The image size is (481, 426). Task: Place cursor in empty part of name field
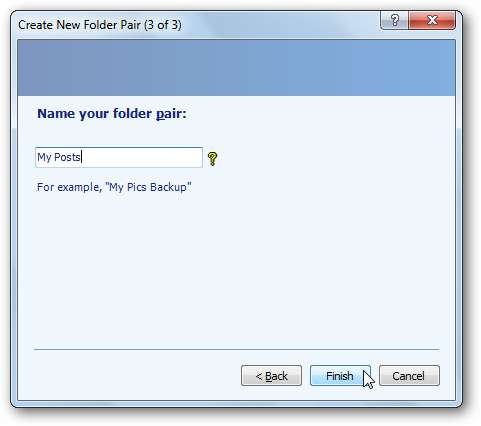tap(142, 157)
